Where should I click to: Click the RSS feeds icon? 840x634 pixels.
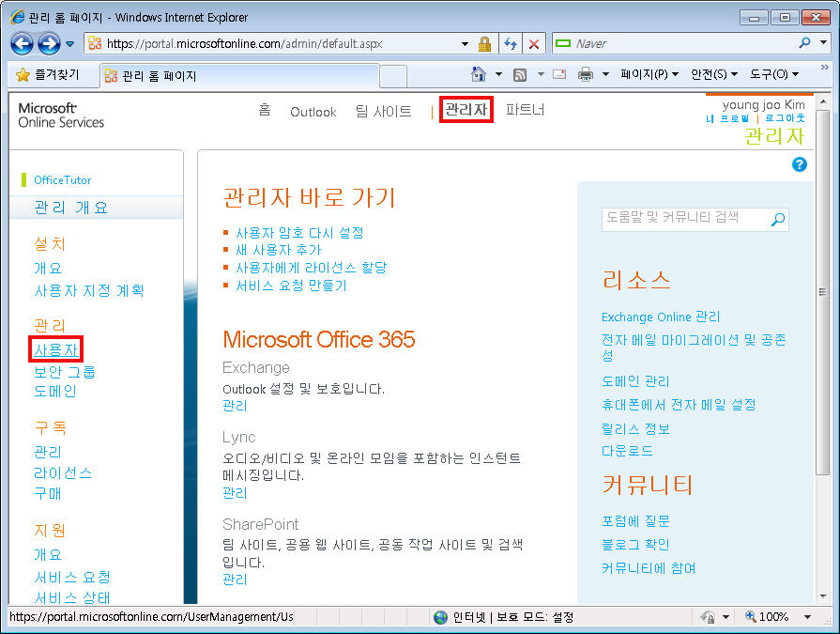pos(520,74)
